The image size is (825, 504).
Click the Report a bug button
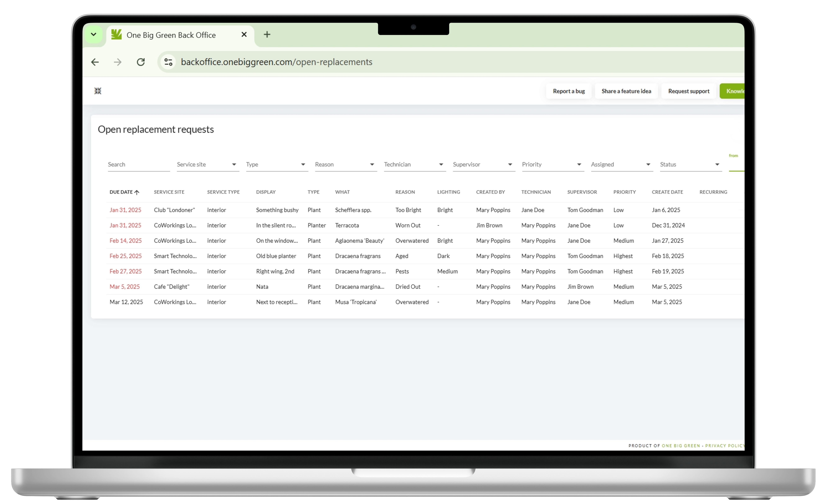[x=569, y=91]
